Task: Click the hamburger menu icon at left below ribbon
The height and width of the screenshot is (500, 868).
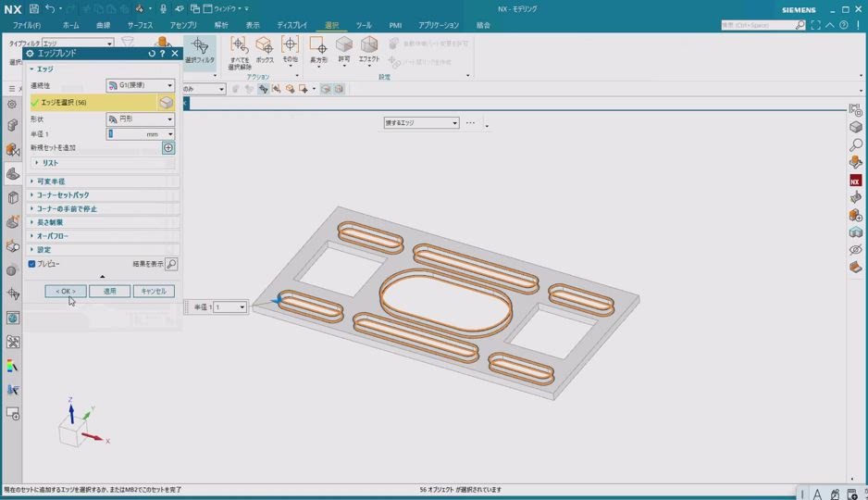Action: 12,89
